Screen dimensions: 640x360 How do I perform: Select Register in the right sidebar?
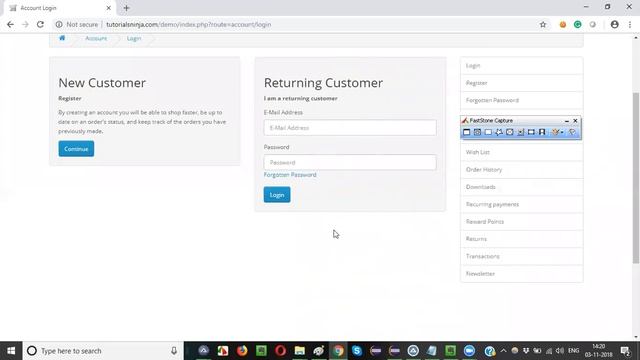pyautogui.click(x=522, y=83)
